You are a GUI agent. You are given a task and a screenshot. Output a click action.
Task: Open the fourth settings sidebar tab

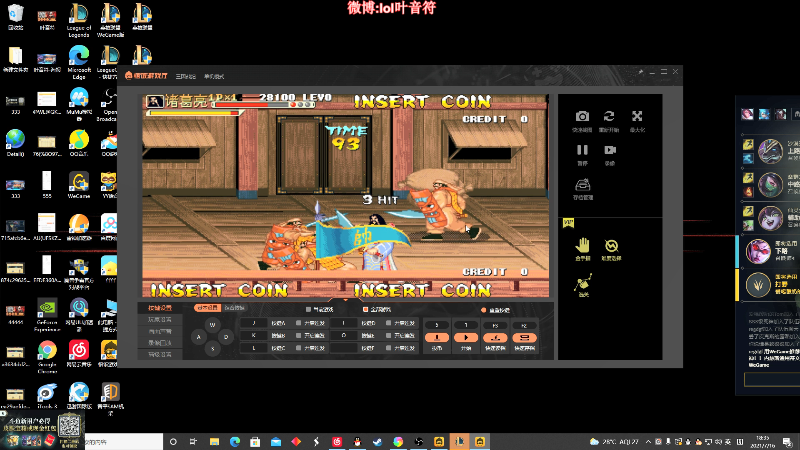point(160,343)
